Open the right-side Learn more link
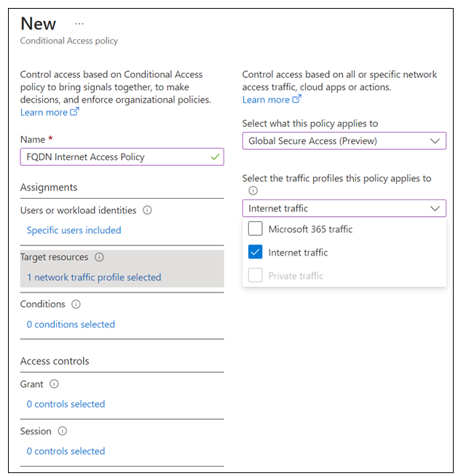 266,100
